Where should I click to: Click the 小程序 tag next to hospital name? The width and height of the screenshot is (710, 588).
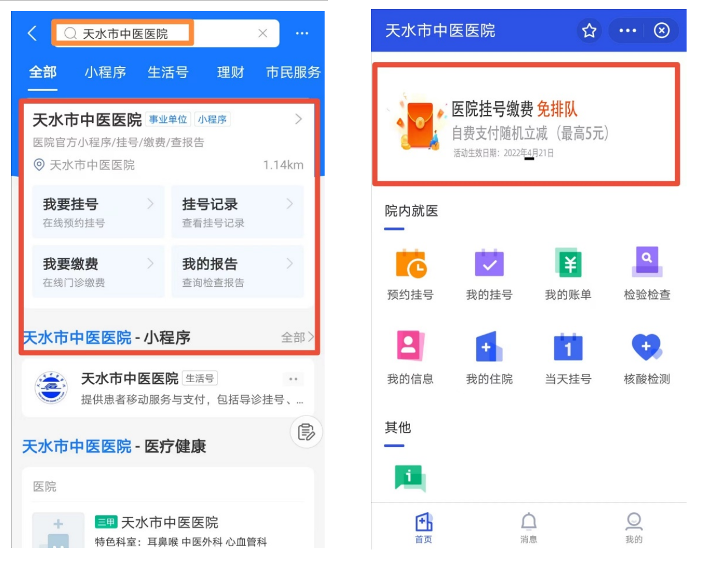pos(212,119)
